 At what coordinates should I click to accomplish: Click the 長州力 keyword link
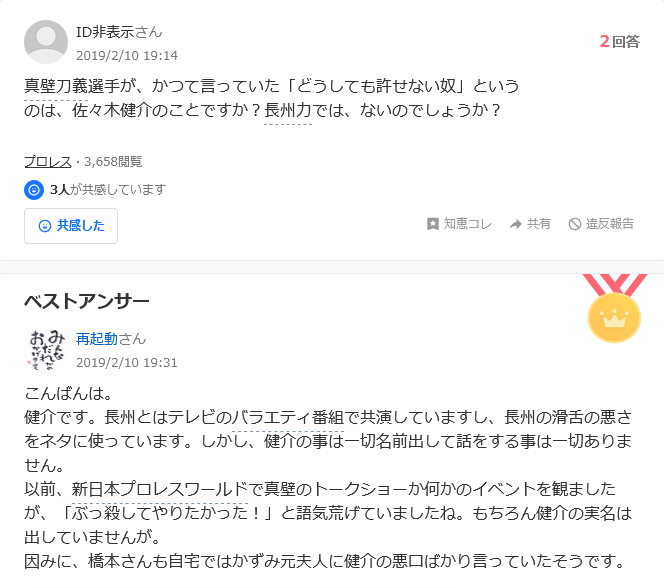click(x=288, y=110)
